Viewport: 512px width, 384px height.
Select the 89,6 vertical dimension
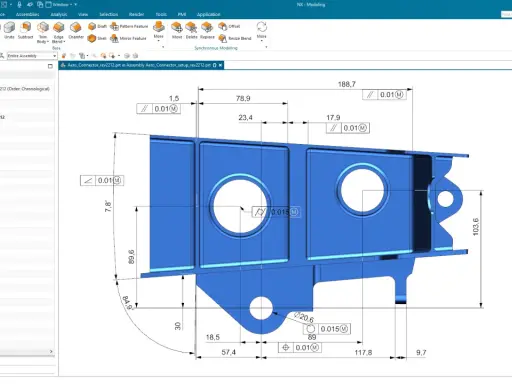(131, 257)
